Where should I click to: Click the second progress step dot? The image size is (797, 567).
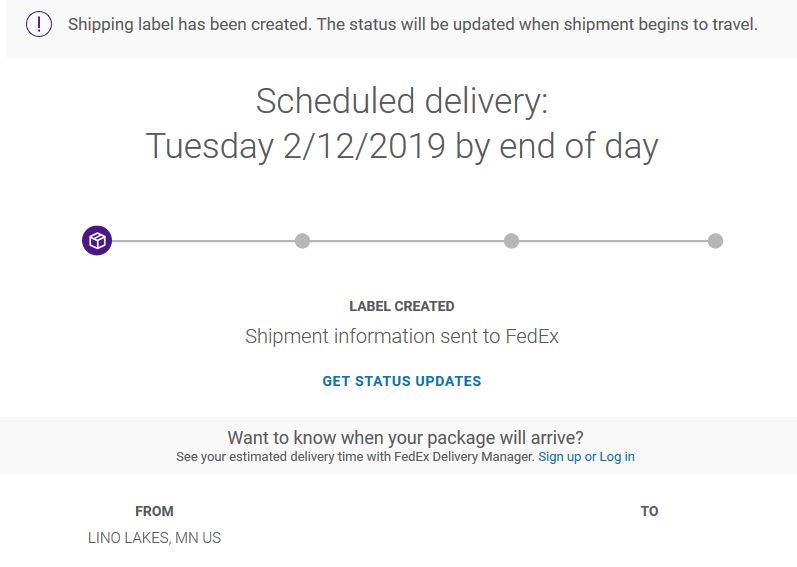point(303,241)
